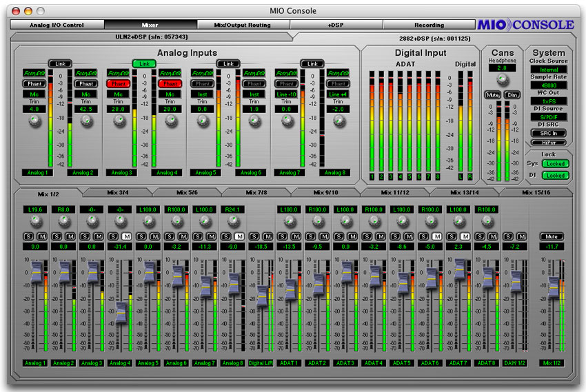Viewport: 586px width, 392px height.
Task: Click the Sys Locked indicator
Action: pyautogui.click(x=556, y=164)
